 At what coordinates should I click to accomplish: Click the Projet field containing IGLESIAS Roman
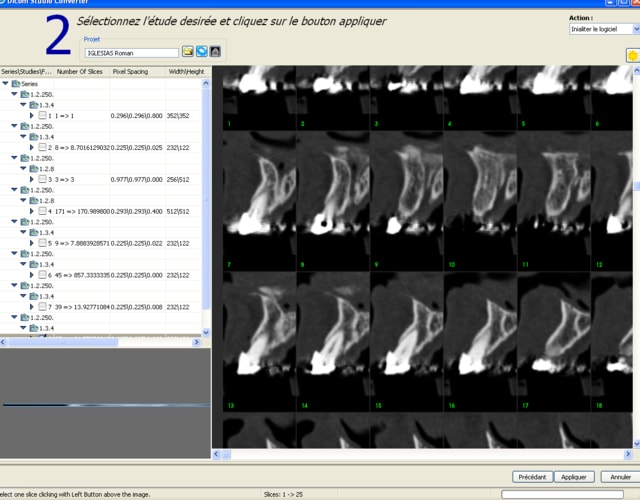tap(131, 53)
